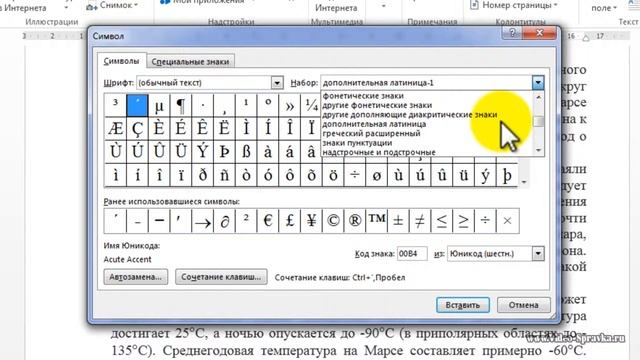640x360 pixels.
Task: Pick the ™ trademark recent symbol
Action: click(x=376, y=221)
